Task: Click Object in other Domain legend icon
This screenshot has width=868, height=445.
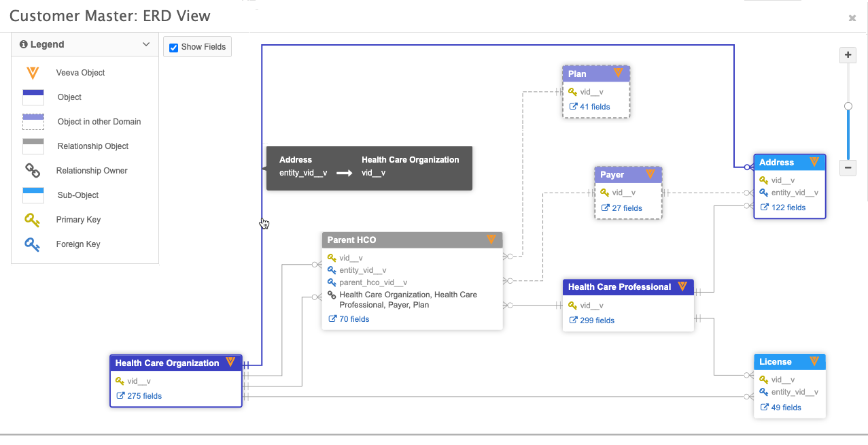Action: tap(33, 122)
